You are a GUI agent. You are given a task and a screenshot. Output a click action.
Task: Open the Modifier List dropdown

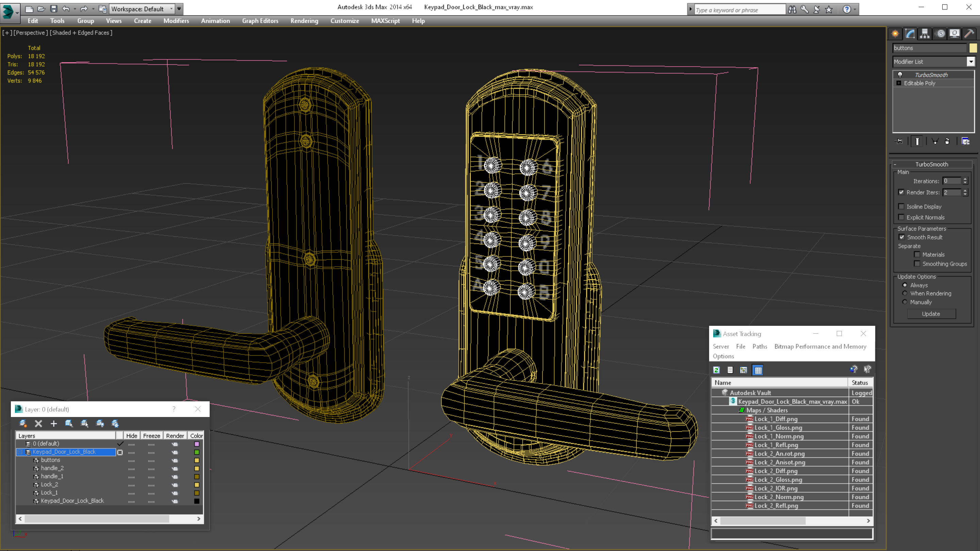pos(933,62)
